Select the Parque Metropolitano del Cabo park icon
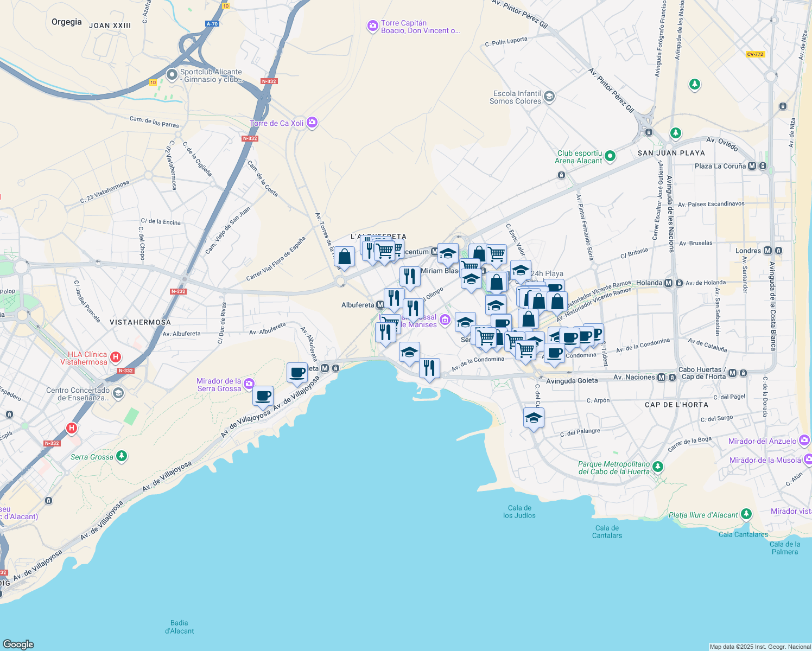Screen dimensions: 812x651 click(x=657, y=467)
